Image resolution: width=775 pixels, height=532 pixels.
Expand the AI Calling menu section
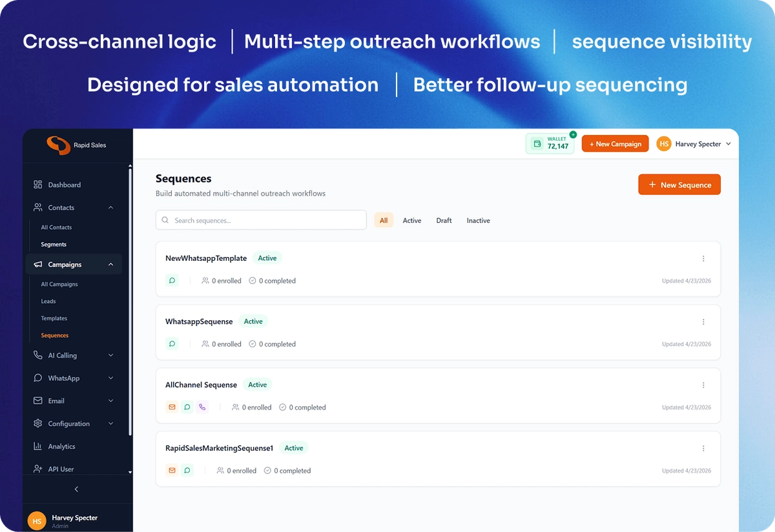110,355
